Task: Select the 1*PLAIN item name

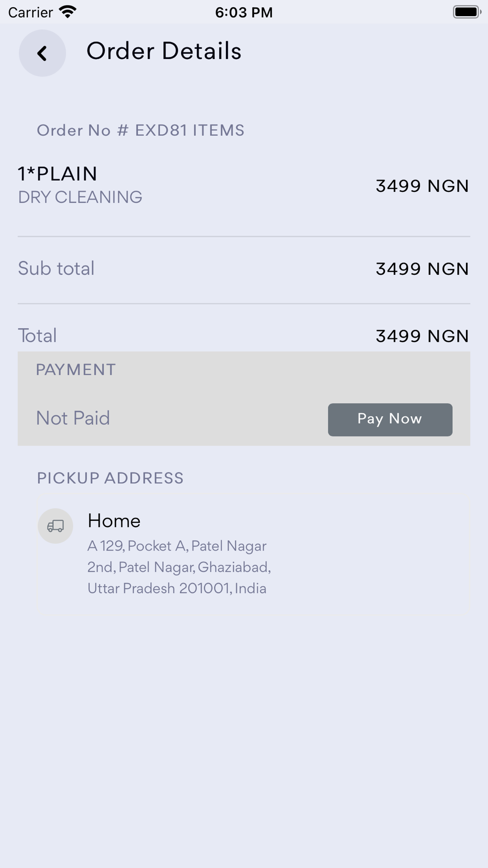Action: [58, 174]
